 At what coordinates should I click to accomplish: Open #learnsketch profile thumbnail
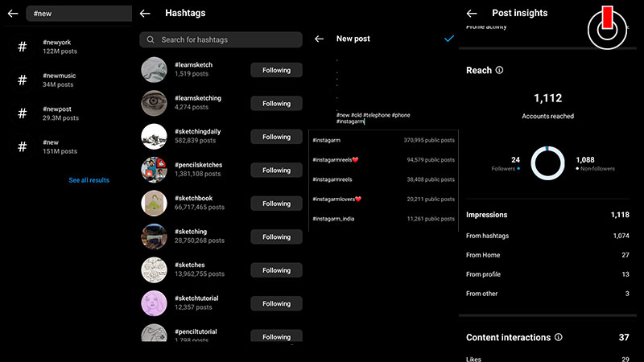(154, 70)
